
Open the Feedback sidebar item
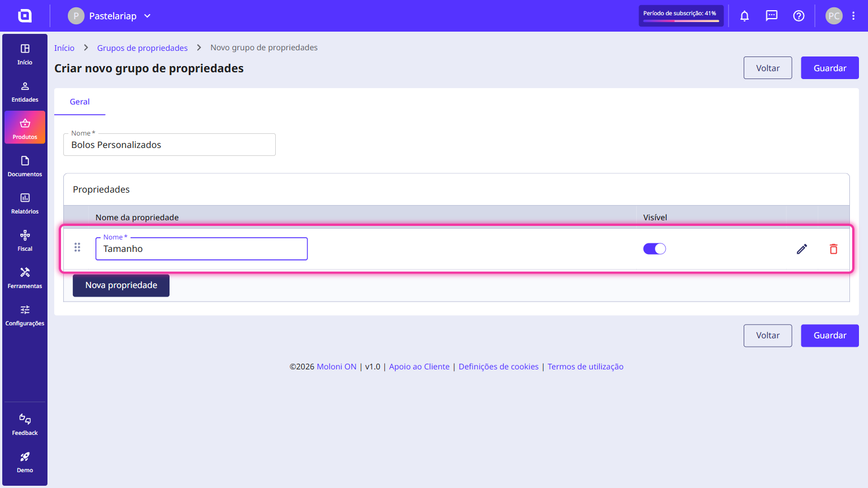25,425
